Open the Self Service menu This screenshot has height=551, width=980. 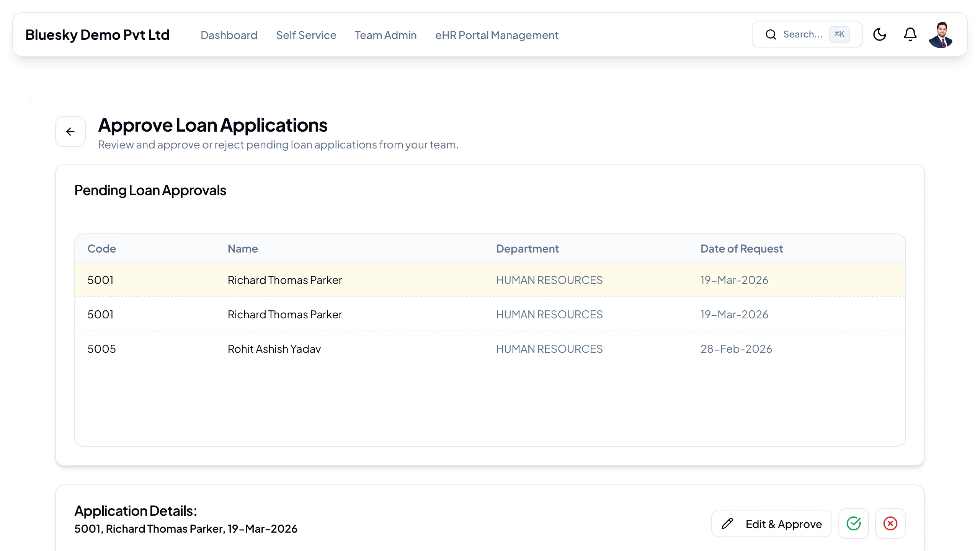pos(306,35)
